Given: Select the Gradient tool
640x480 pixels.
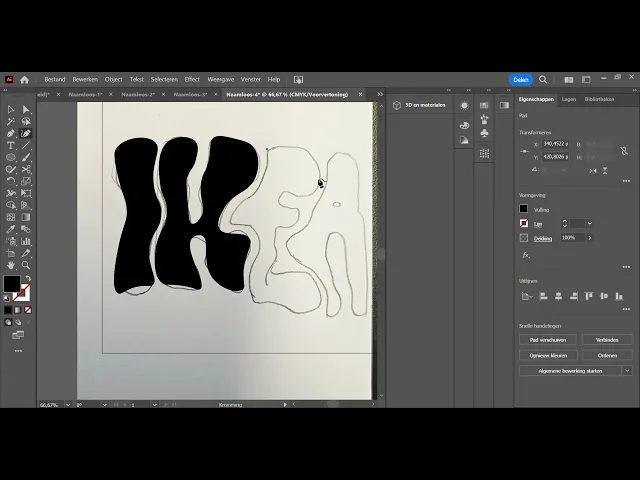Looking at the screenshot, I should click(x=26, y=217).
